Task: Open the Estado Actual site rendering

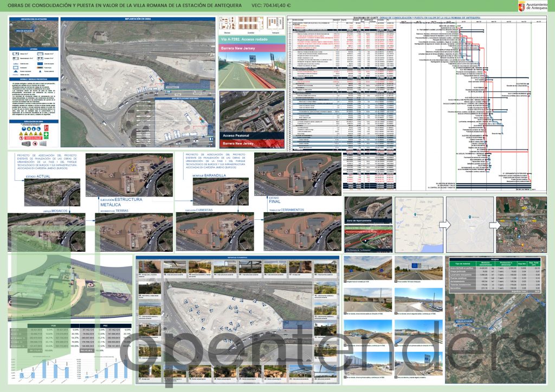Action: coord(52,192)
